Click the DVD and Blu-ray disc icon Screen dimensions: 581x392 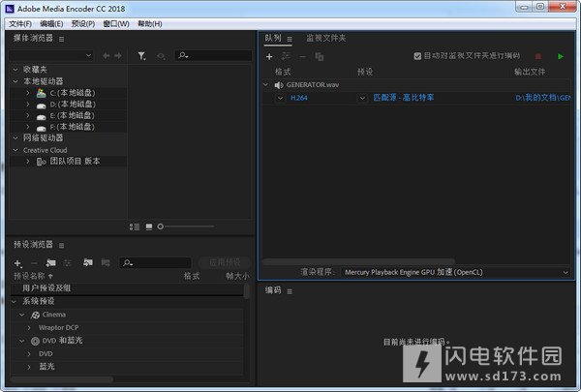point(35,341)
